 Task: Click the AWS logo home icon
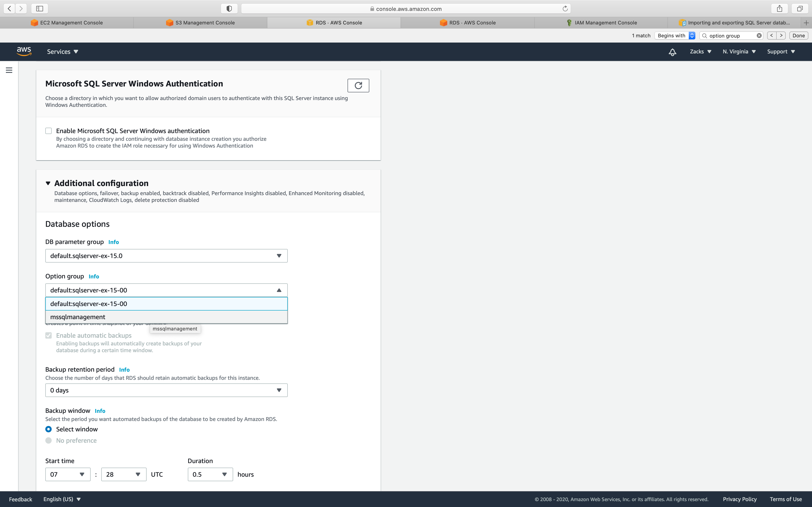click(x=24, y=51)
